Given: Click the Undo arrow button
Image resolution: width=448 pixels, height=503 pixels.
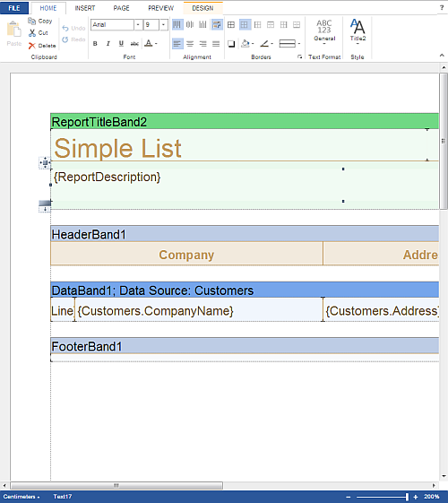Looking at the screenshot, I should point(73,28).
